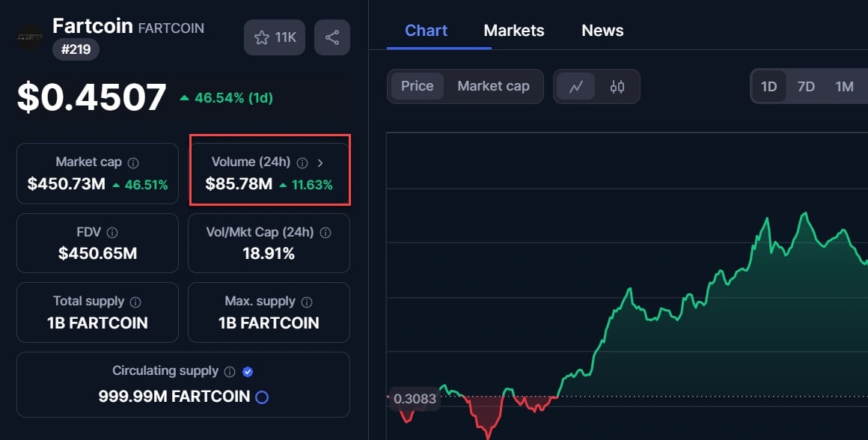This screenshot has height=440, width=868.
Task: Click the #219 rank badge
Action: click(x=76, y=49)
